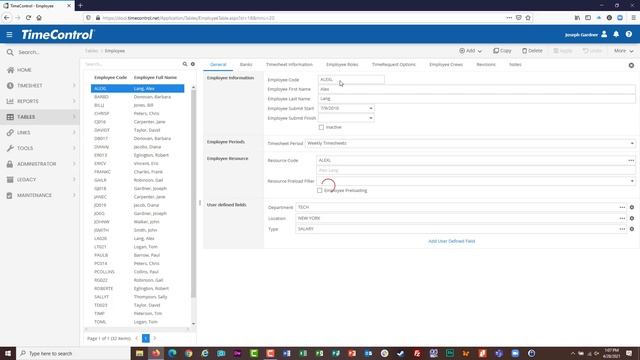This screenshot has height=360, width=640.
Task: Open the Joseph Gardner user profile icon
Action: (604, 34)
